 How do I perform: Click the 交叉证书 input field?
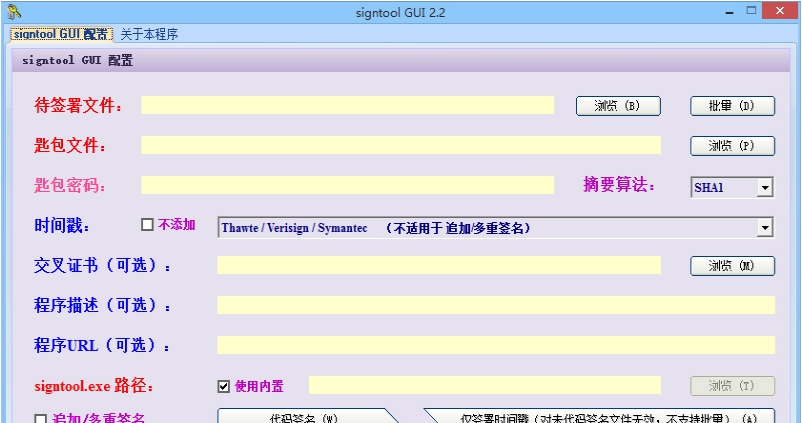439,265
